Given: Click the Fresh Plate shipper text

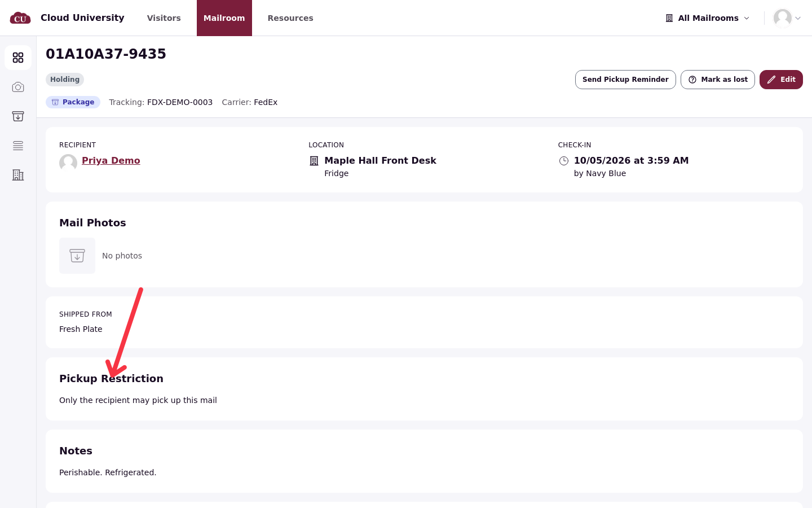Looking at the screenshot, I should [x=81, y=329].
